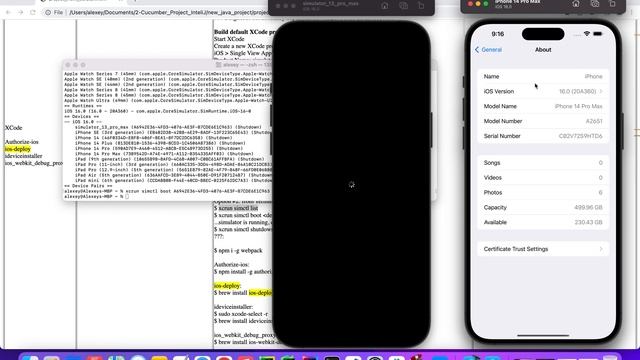Screen dimensions: 640x360
Task: Click the 'xcrun simctl boot' command line in terminal
Action: click(167, 191)
